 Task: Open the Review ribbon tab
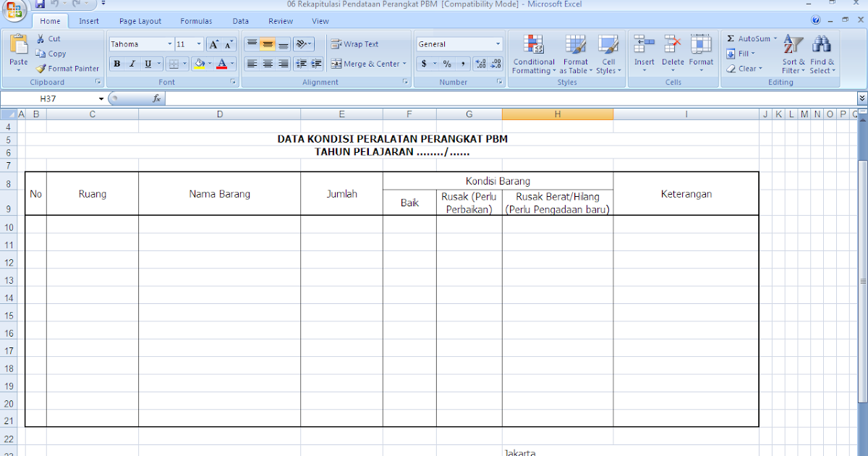pyautogui.click(x=281, y=21)
